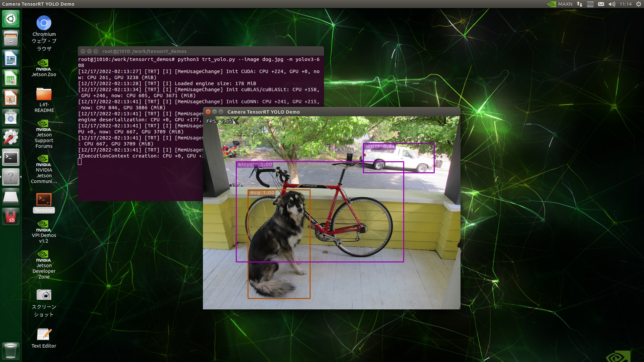Open the Trash in the launcher
This screenshot has height=362, width=644.
[x=11, y=351]
